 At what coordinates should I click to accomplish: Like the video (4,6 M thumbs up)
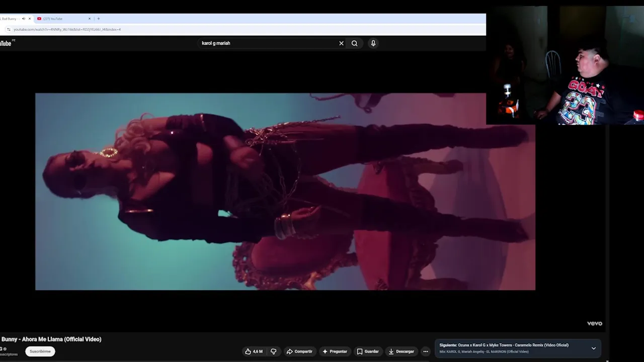coord(254,351)
